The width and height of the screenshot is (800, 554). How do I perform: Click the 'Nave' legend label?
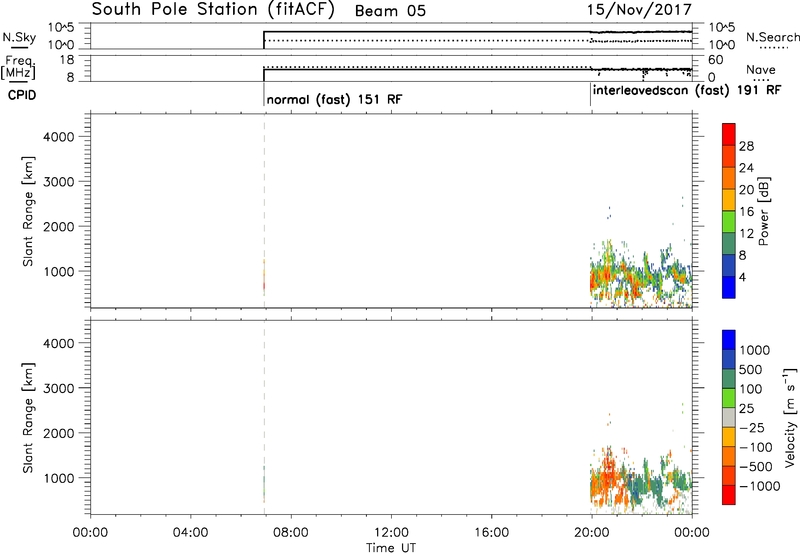click(761, 70)
